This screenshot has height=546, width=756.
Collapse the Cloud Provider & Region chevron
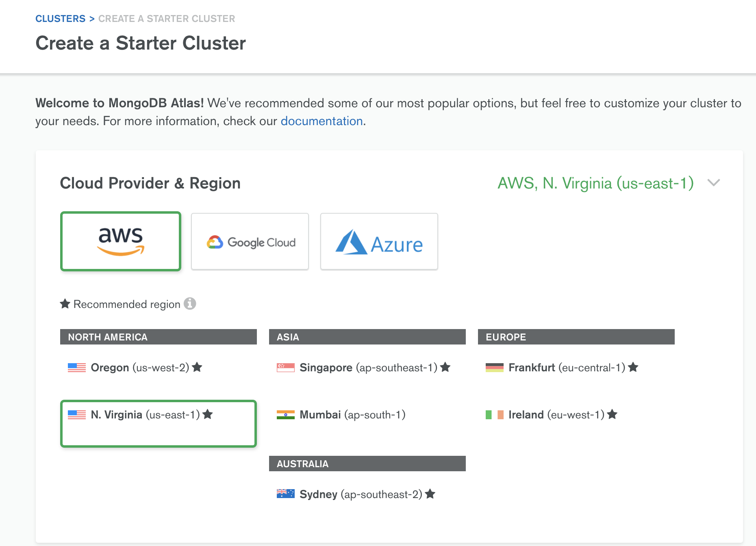coord(714,183)
